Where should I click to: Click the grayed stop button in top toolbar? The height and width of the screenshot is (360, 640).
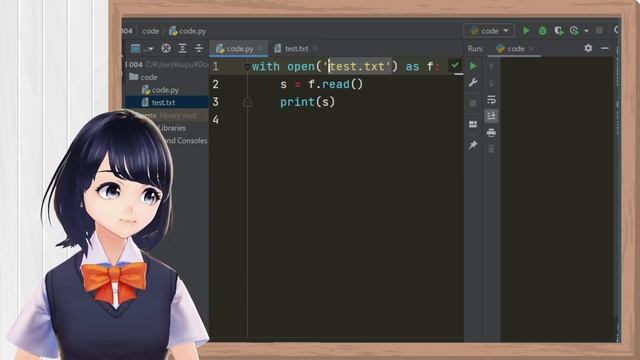[599, 31]
